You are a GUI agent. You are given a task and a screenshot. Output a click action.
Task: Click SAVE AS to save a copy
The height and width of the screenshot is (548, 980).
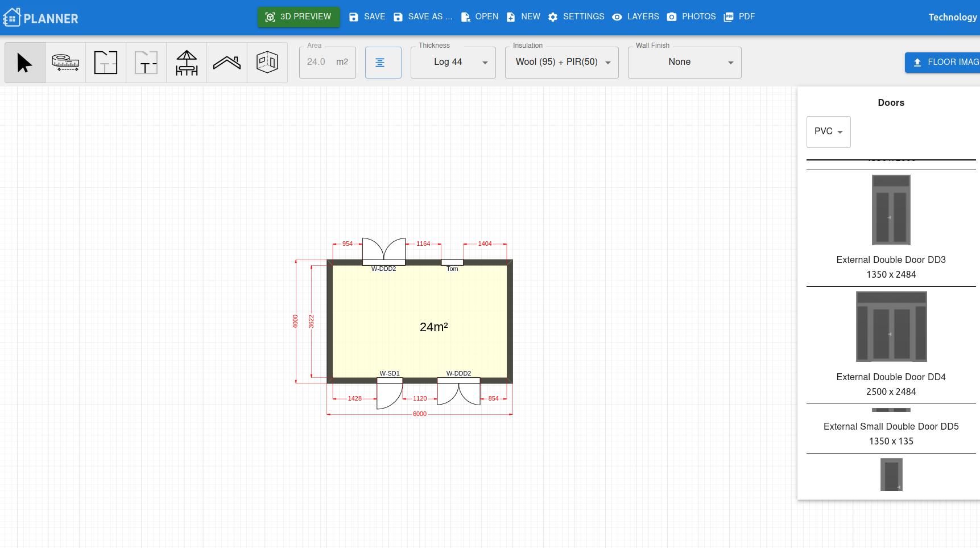[x=423, y=17]
